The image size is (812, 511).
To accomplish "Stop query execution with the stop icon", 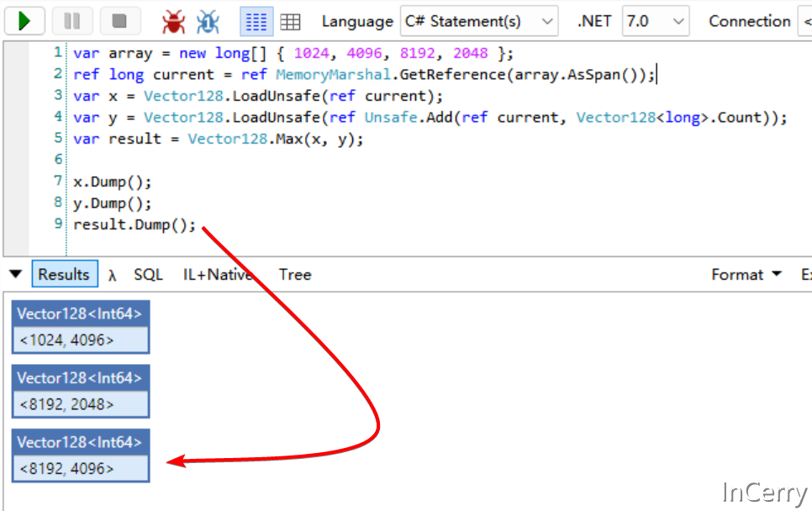I will (120, 21).
